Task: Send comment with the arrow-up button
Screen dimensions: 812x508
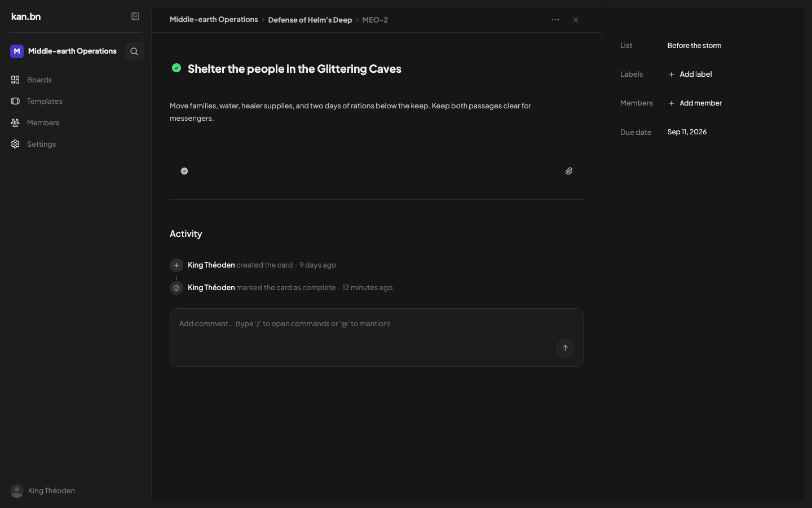Action: click(565, 348)
